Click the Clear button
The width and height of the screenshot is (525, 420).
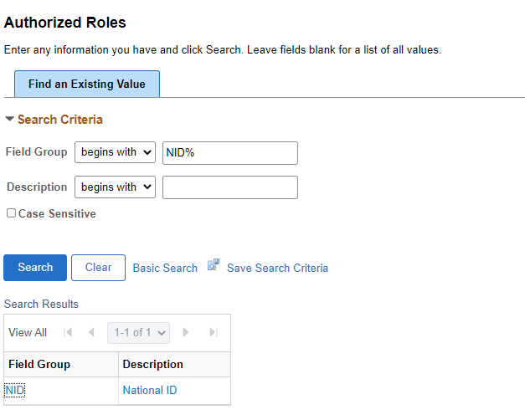pos(98,268)
